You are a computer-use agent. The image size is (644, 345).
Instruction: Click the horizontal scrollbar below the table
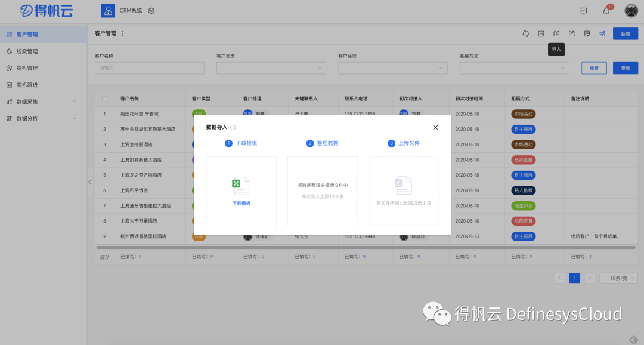pyautogui.click(x=366, y=248)
